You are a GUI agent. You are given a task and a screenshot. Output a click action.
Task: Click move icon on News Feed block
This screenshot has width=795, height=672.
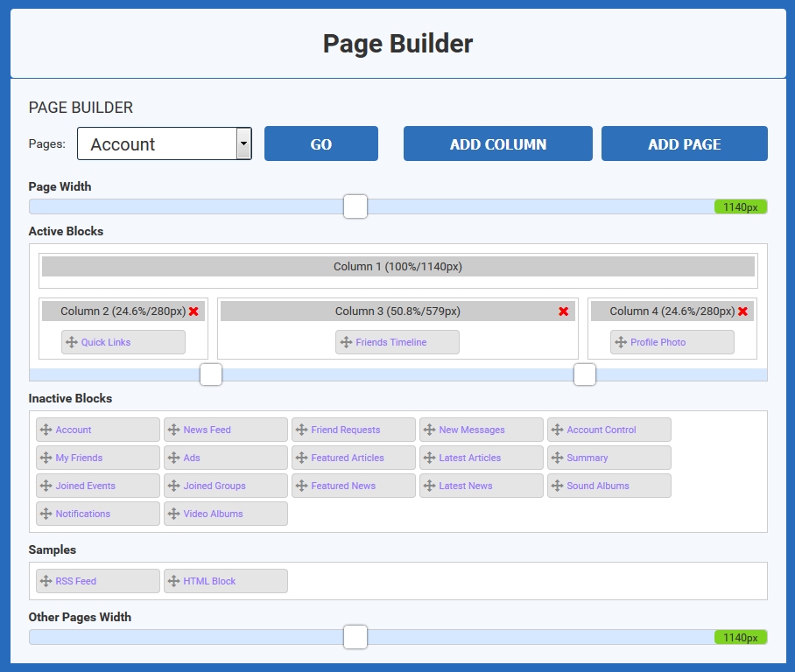pyautogui.click(x=173, y=430)
